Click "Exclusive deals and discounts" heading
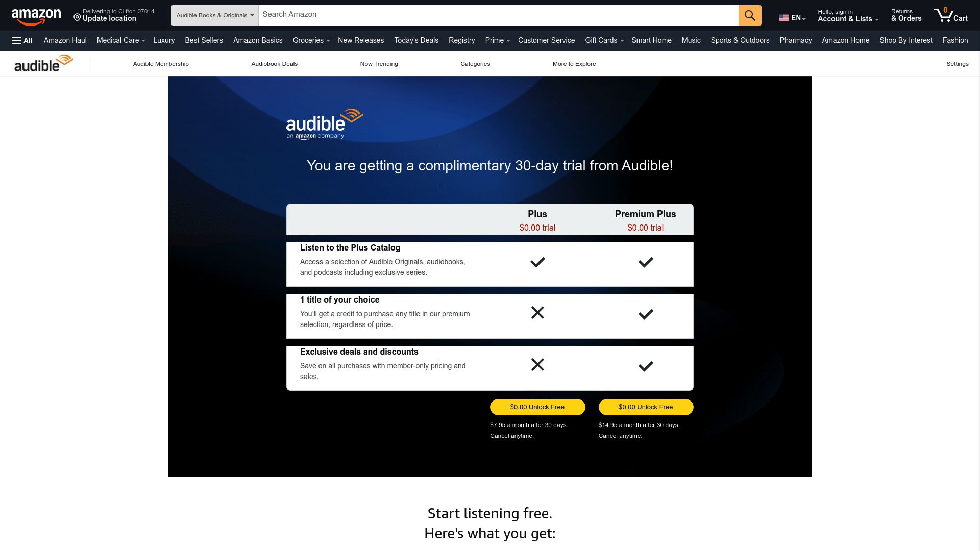This screenshot has height=551, width=980. click(359, 352)
